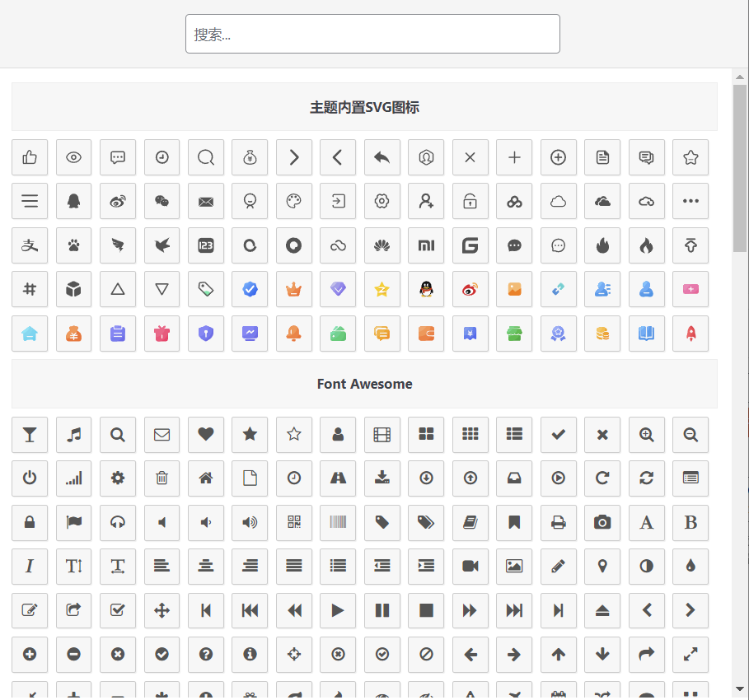749x700 pixels.
Task: Choose the colorful QQ penguin icon
Action: coord(426,289)
